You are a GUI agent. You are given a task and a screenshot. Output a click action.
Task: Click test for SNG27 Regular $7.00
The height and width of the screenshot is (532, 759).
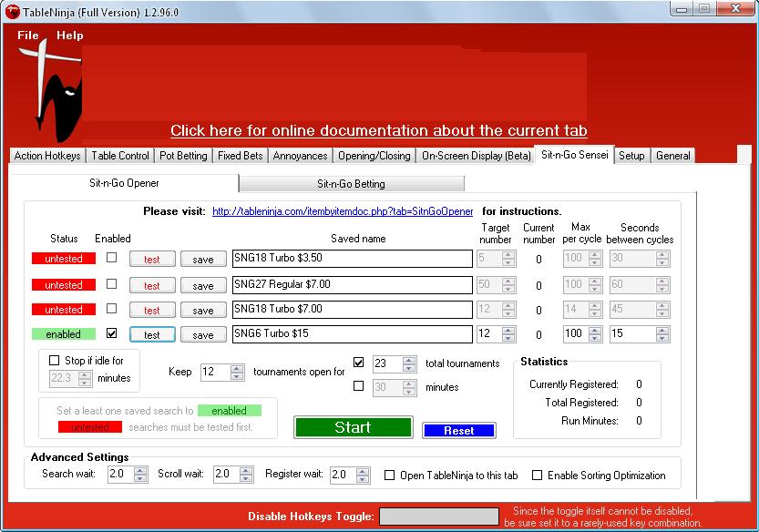coord(152,285)
